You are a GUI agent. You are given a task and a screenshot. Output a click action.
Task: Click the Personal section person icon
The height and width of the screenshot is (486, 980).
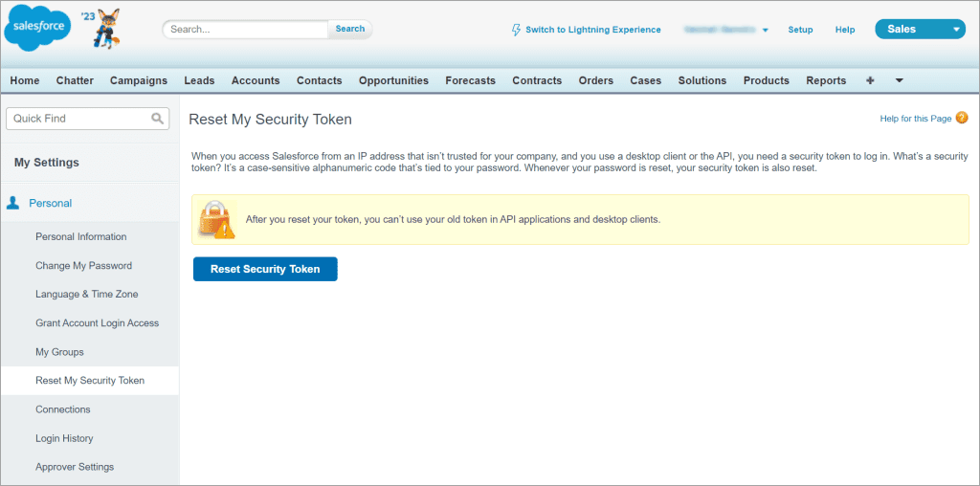click(x=13, y=203)
